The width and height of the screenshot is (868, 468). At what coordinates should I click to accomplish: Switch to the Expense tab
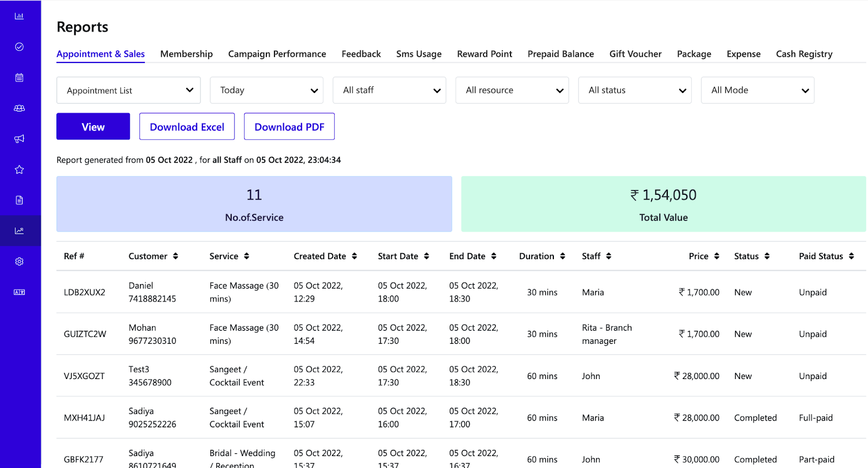point(743,54)
